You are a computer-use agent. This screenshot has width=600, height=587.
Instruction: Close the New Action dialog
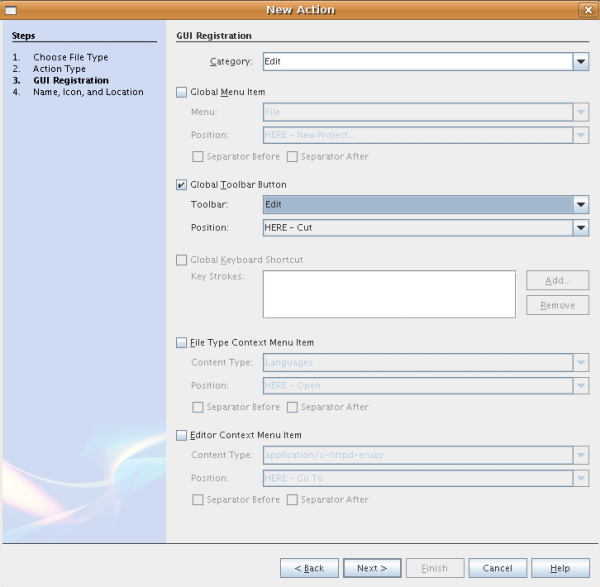tap(588, 10)
